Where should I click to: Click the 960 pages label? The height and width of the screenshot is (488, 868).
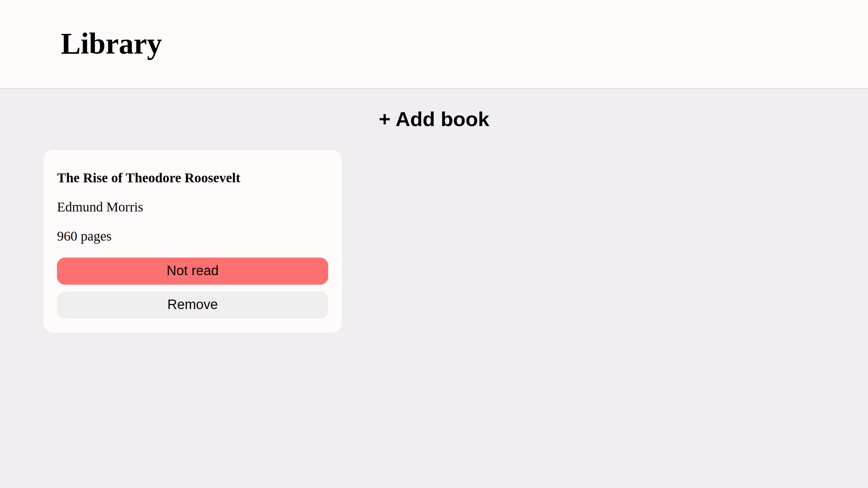click(x=84, y=237)
